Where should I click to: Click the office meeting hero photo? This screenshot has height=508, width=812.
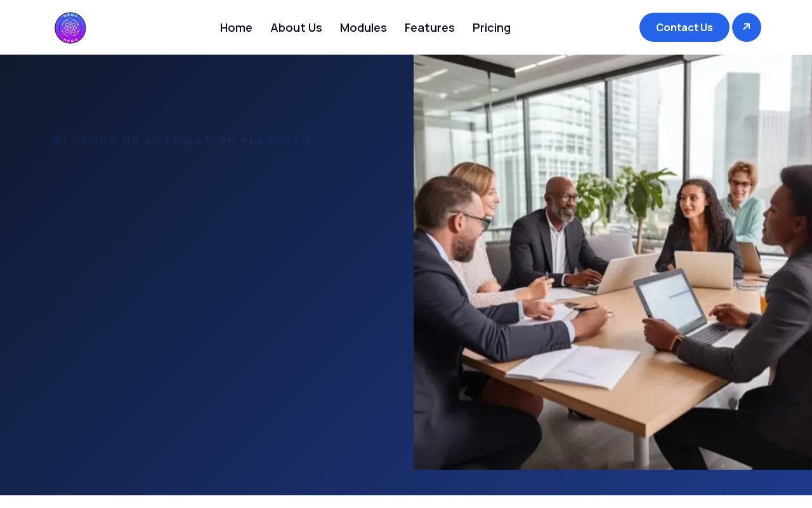coord(613,262)
